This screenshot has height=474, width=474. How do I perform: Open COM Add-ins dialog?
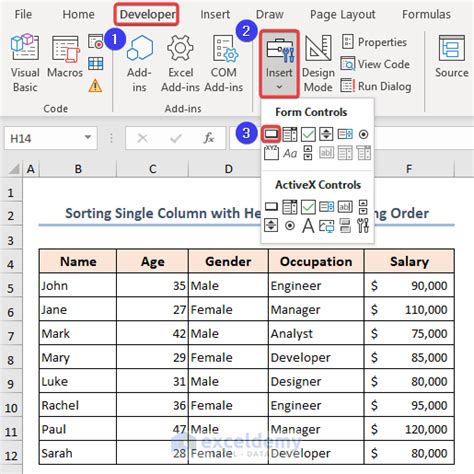tap(224, 63)
